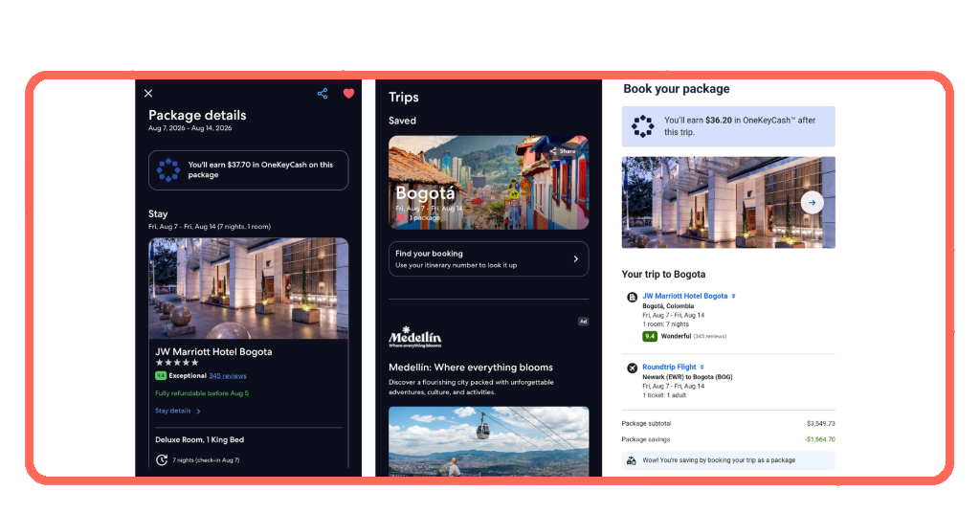
Task: Click the JW Marriott Hotel Bogota title
Action: click(213, 352)
